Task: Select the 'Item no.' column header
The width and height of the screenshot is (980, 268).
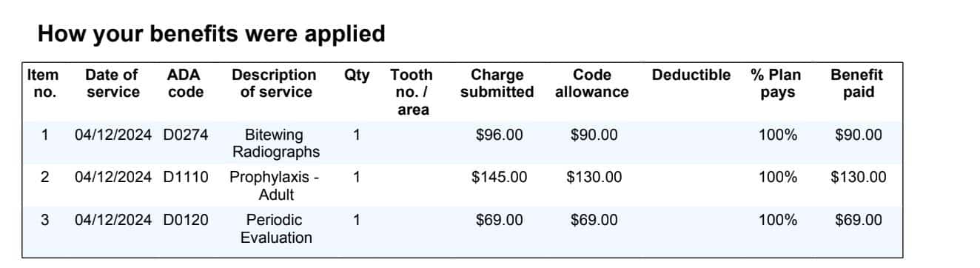Action: click(x=43, y=84)
